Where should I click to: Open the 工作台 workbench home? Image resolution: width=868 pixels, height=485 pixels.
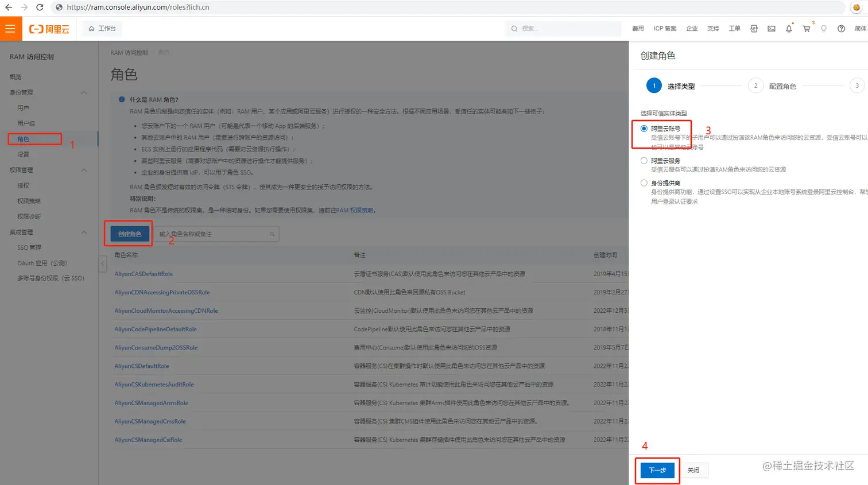[102, 28]
